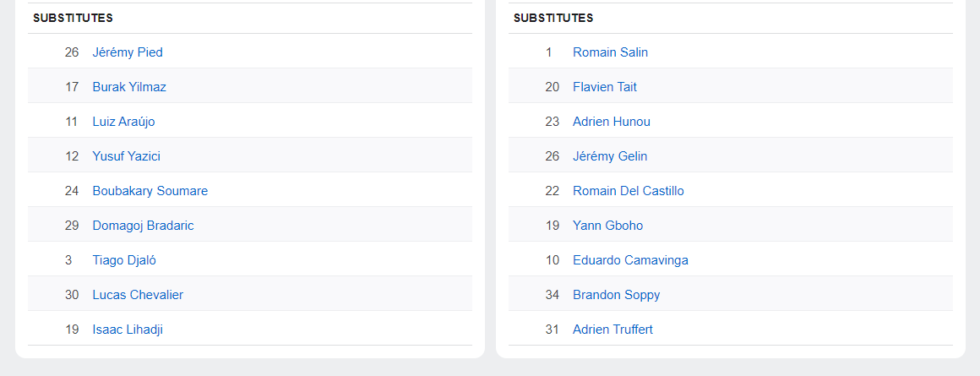Click the Isaac Lihadji link

tap(128, 330)
